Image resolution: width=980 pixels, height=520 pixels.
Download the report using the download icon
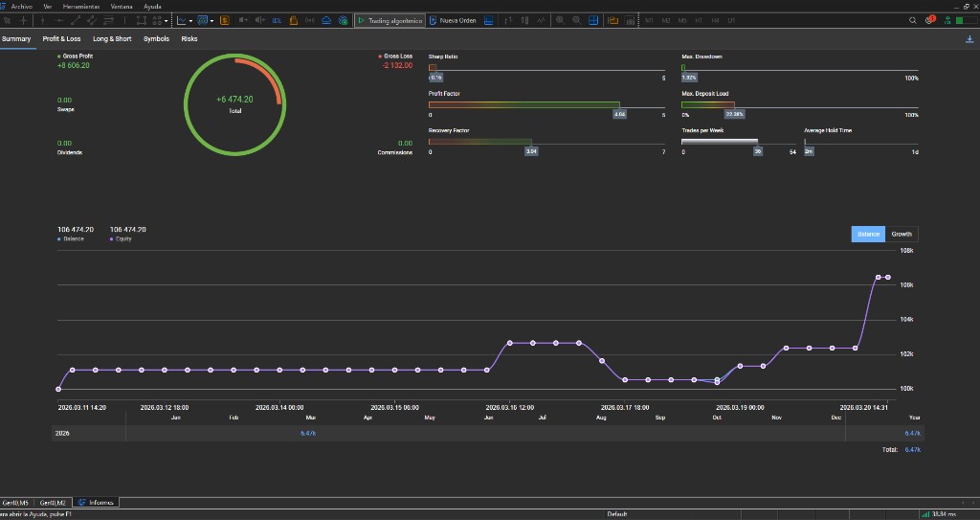(x=970, y=39)
